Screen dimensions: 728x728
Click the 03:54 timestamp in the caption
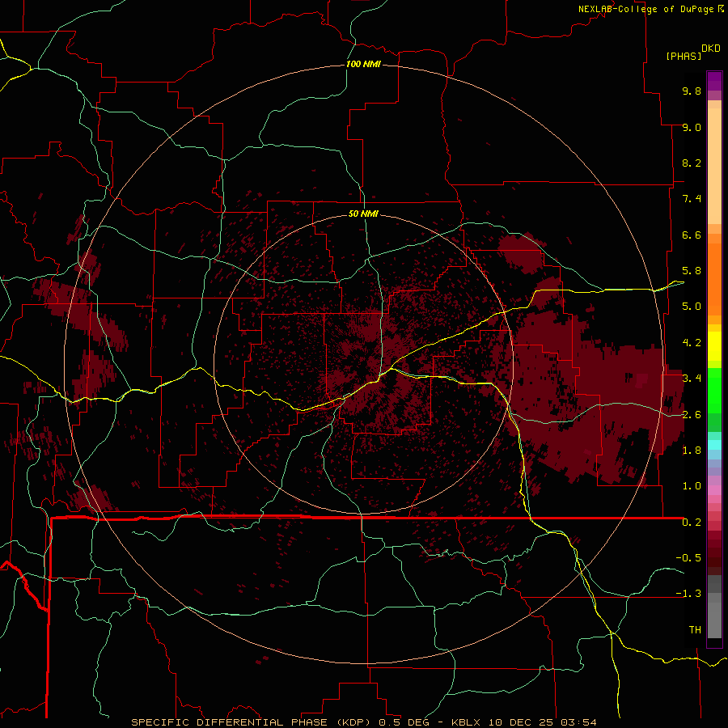coord(578,722)
